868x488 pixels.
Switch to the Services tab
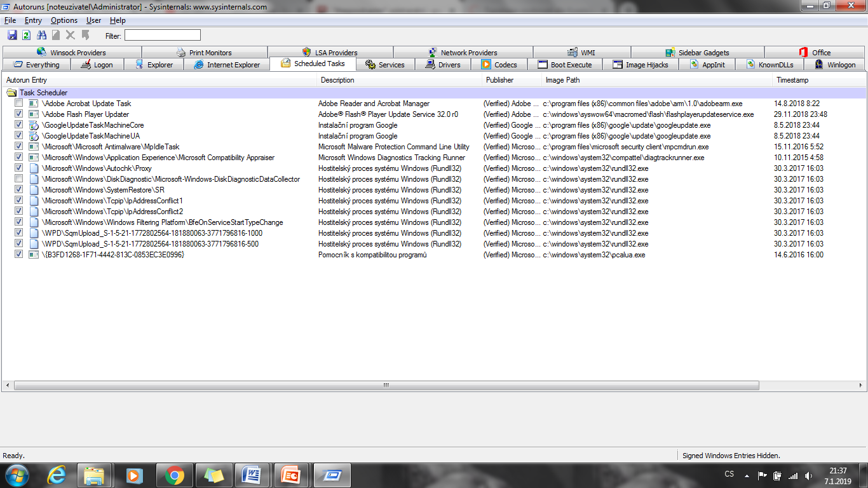tap(385, 65)
